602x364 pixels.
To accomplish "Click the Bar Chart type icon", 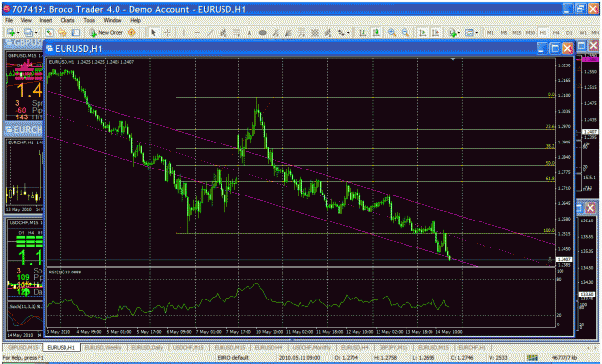I will (362, 33).
